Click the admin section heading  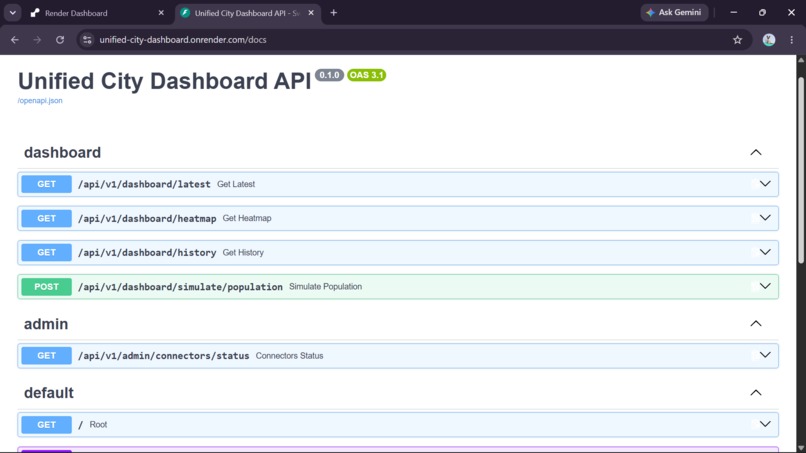coord(46,324)
